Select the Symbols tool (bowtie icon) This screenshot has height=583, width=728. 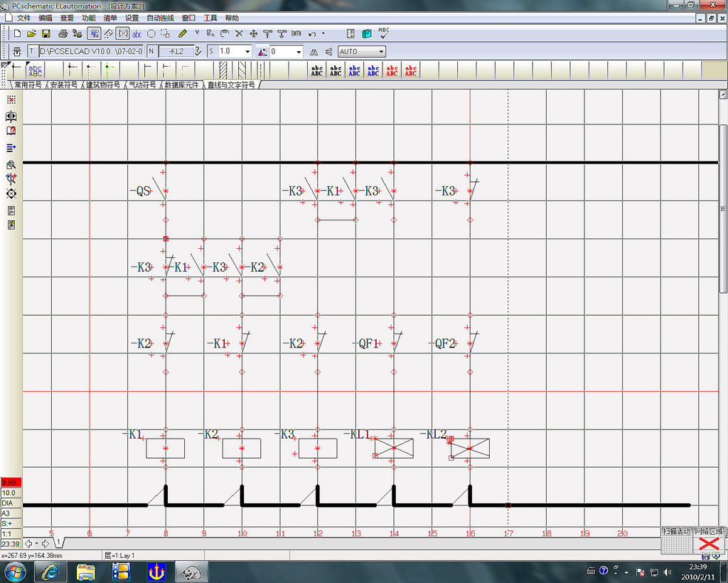coord(123,33)
